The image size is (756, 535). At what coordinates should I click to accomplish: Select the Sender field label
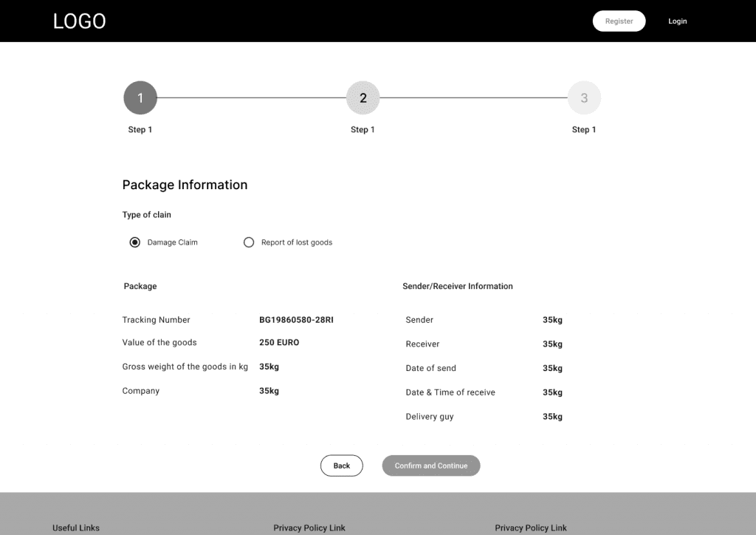(x=419, y=320)
